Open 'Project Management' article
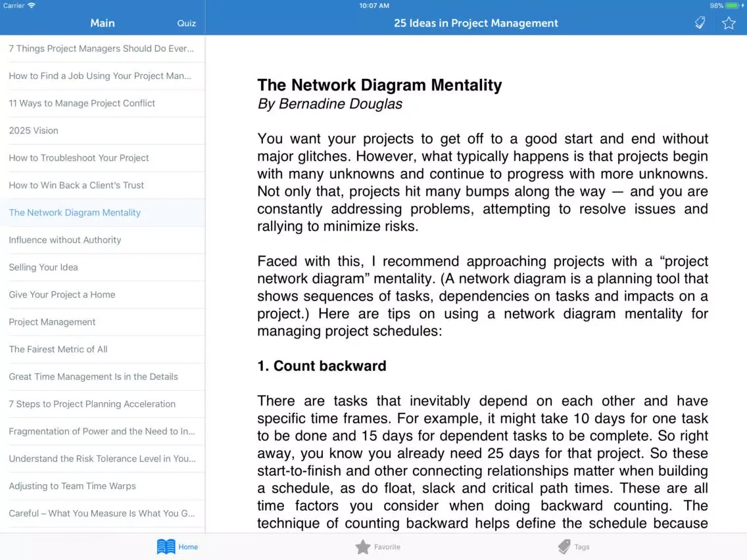 [103, 322]
